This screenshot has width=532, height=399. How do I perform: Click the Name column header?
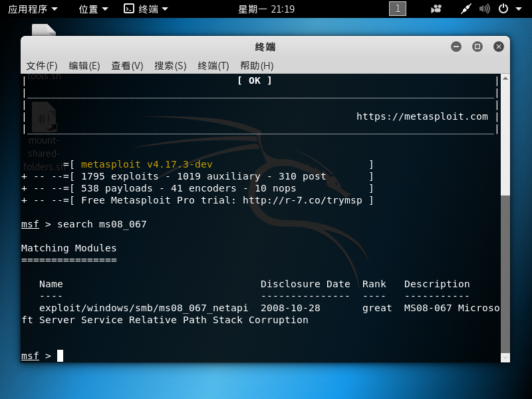pos(51,284)
